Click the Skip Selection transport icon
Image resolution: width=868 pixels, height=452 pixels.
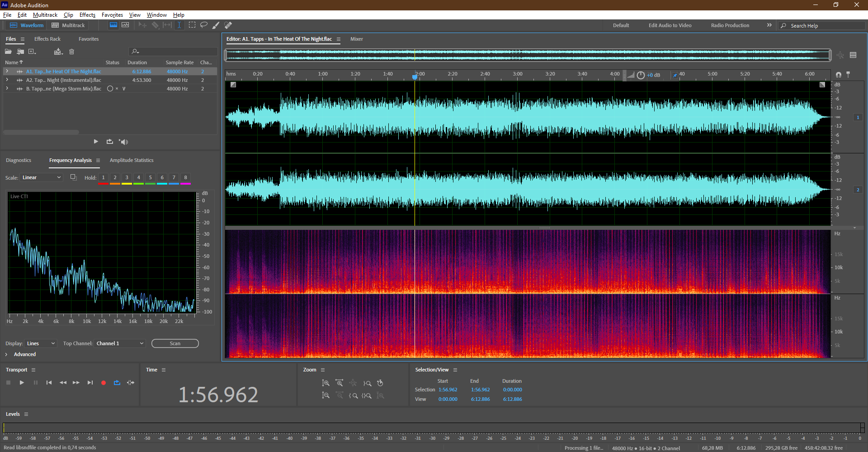click(131, 383)
